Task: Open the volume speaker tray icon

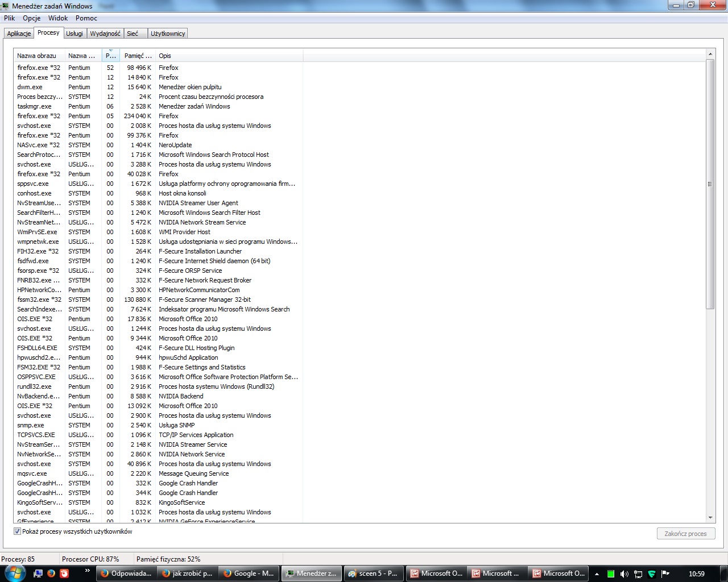Action: pos(624,574)
